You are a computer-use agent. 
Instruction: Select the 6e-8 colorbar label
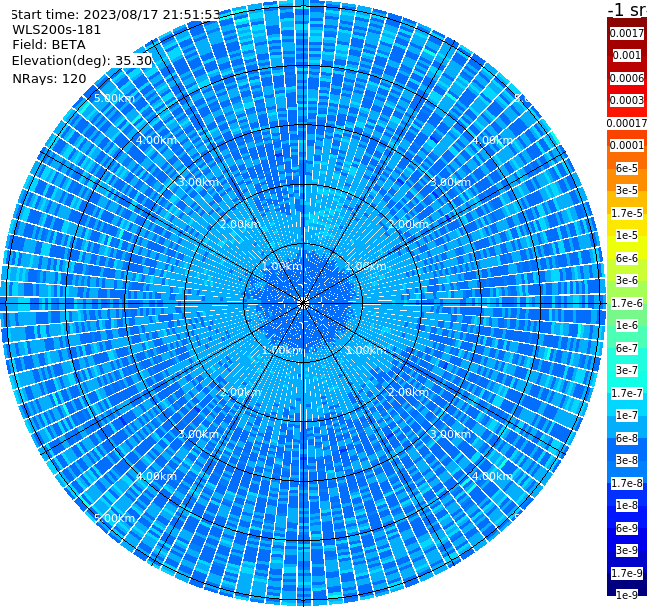click(x=627, y=438)
